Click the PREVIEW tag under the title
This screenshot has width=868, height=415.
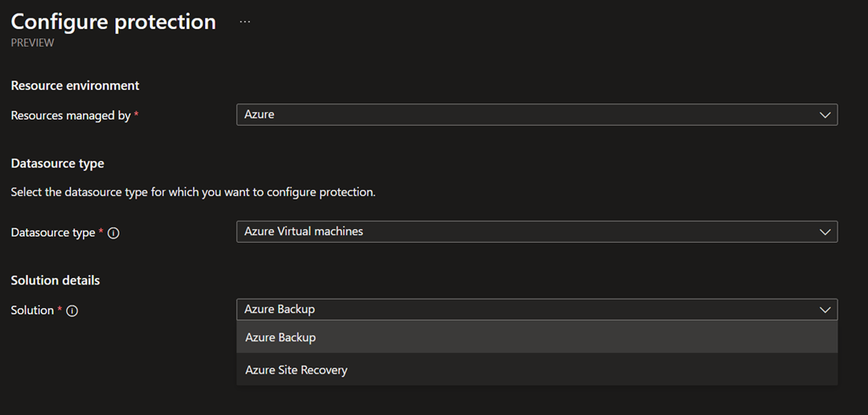32,43
